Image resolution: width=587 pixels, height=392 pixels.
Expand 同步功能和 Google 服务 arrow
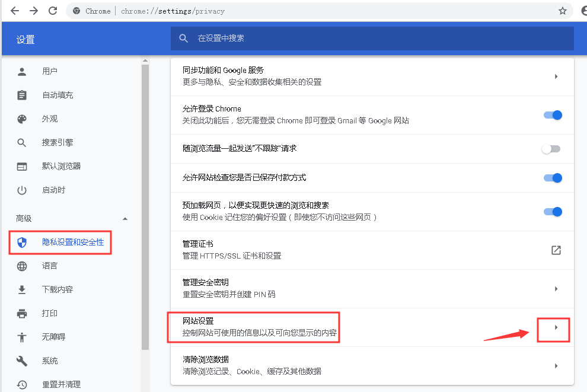coord(556,77)
